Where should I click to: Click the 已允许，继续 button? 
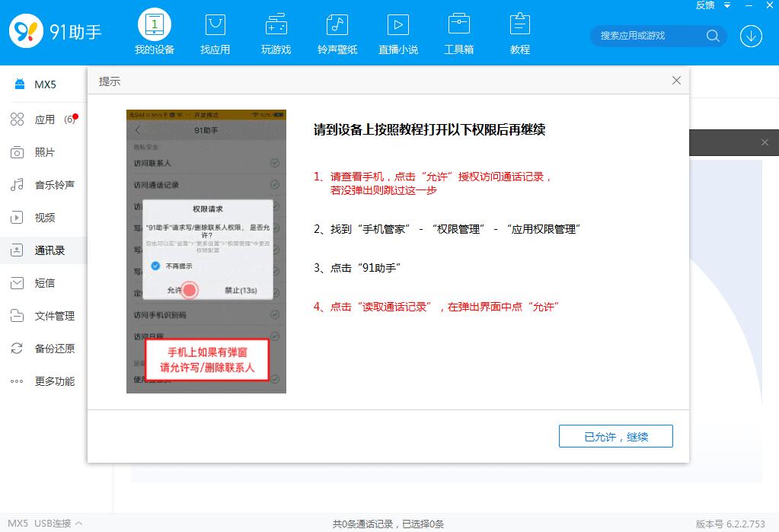click(x=615, y=435)
